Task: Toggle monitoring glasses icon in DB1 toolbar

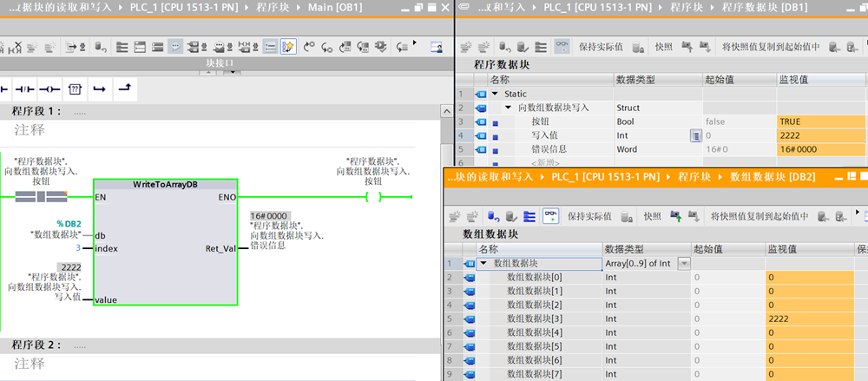Action: coord(562,46)
